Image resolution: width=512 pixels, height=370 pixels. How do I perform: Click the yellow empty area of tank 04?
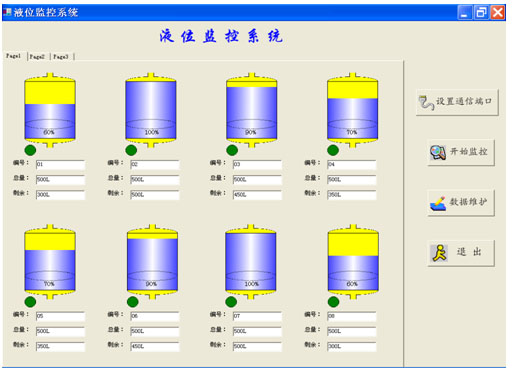point(353,89)
